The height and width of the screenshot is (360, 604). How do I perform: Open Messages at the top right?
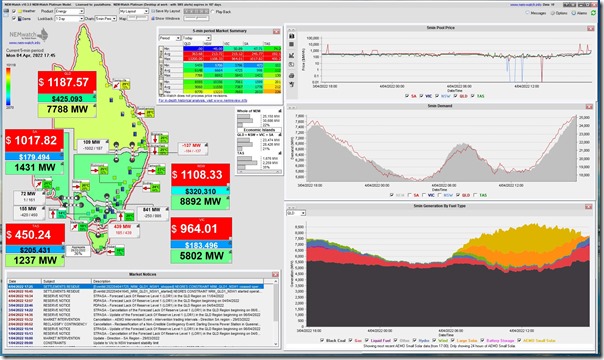536,13
